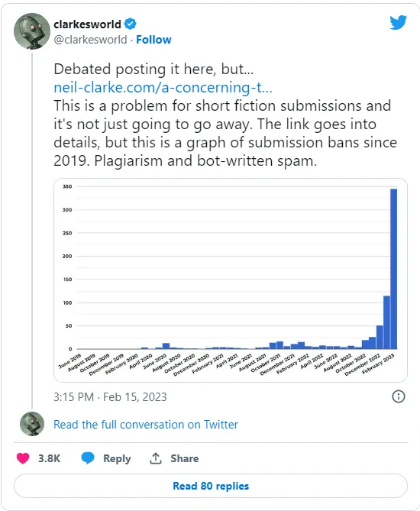
Task: Click the blue reply speech bubble icon
Action: pos(88,458)
